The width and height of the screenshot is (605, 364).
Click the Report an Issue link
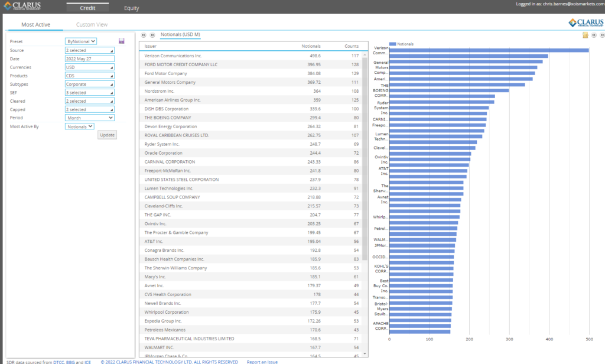262,362
